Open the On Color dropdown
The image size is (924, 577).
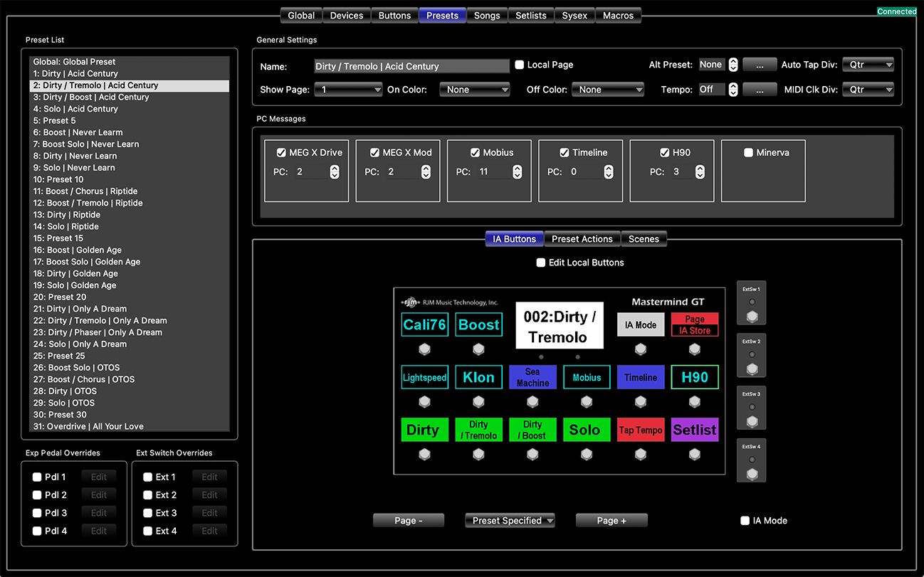coord(475,90)
